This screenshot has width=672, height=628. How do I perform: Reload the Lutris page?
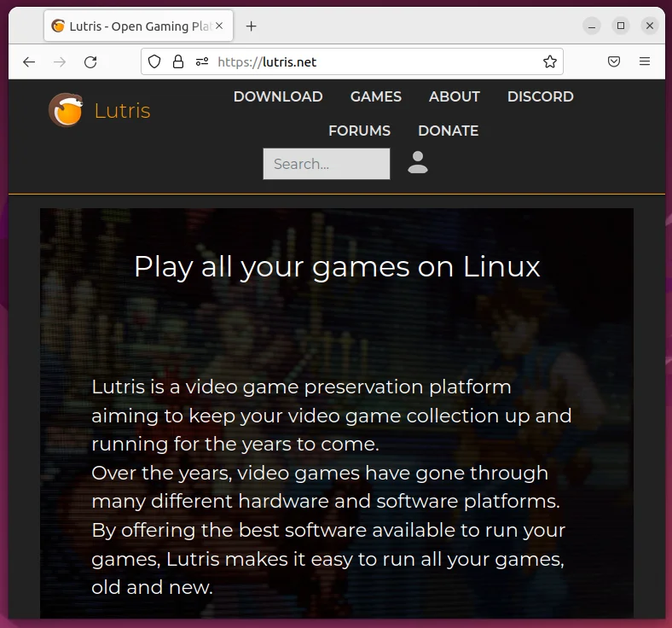[x=90, y=62]
